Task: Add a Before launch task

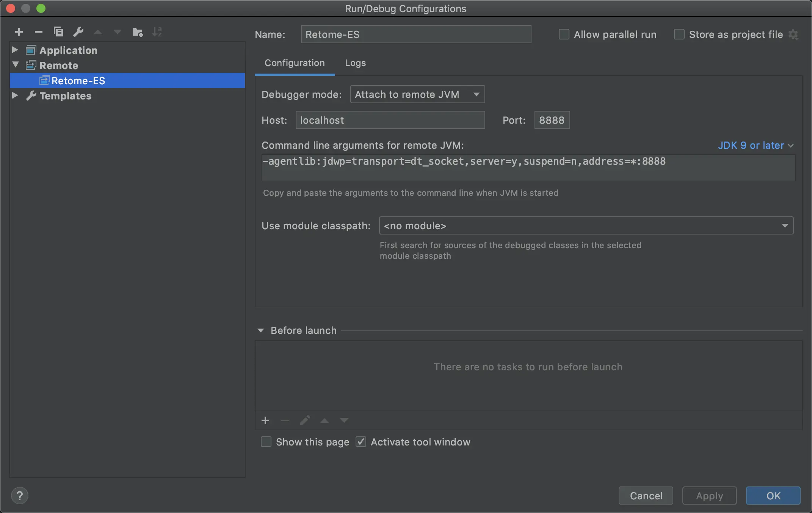Action: pos(265,420)
